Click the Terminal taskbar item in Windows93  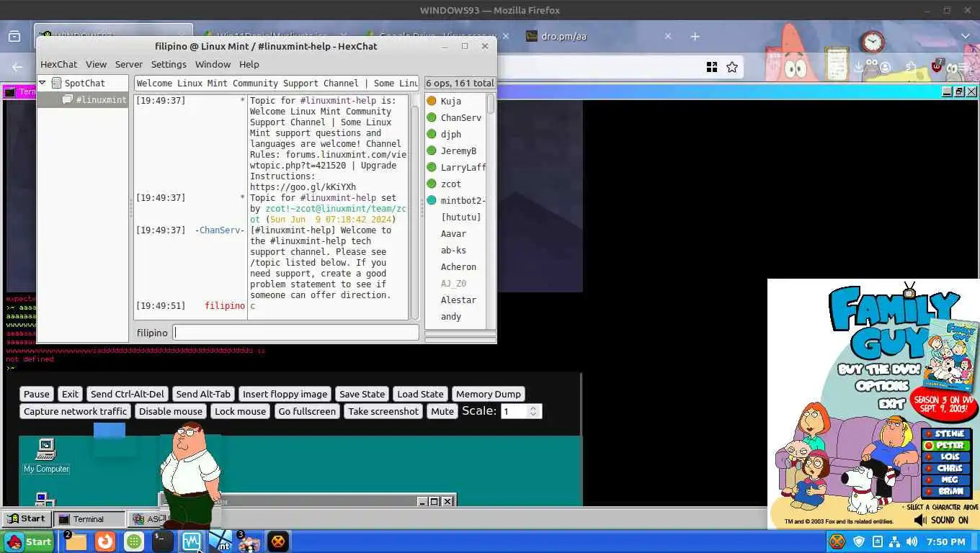(89, 518)
